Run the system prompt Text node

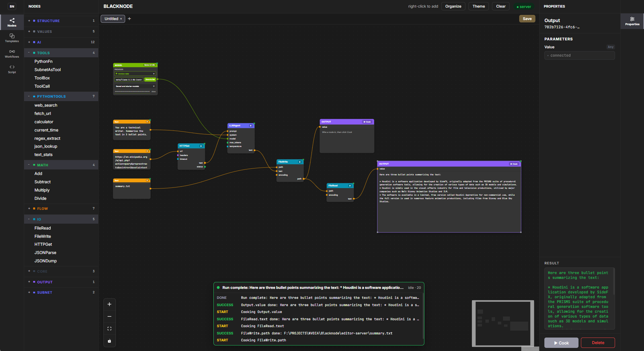[x=147, y=122]
